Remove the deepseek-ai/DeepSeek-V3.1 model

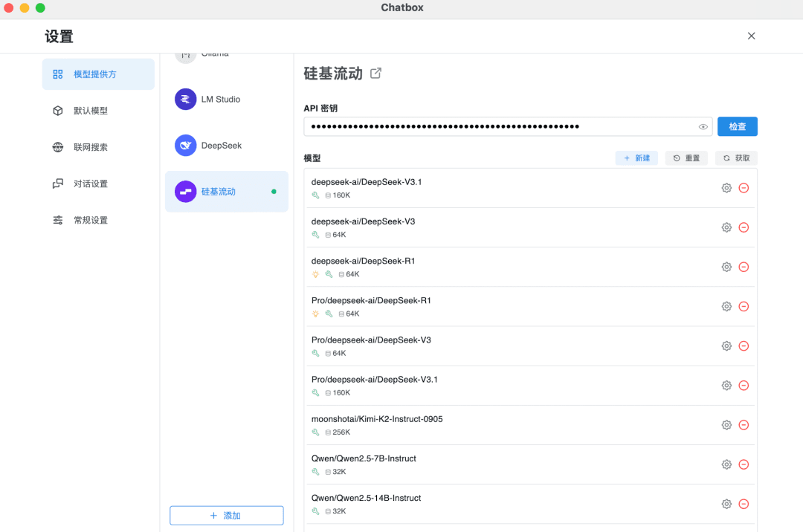744,188
